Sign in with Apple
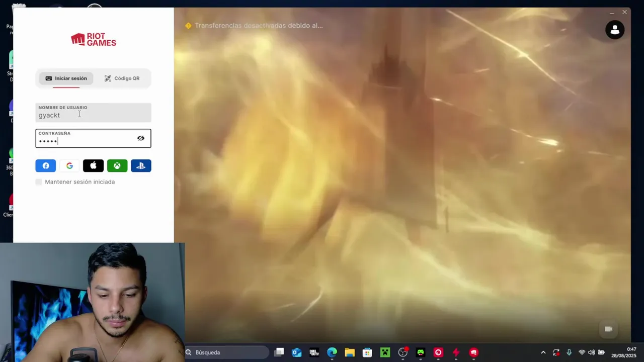644x362 pixels. (93, 166)
